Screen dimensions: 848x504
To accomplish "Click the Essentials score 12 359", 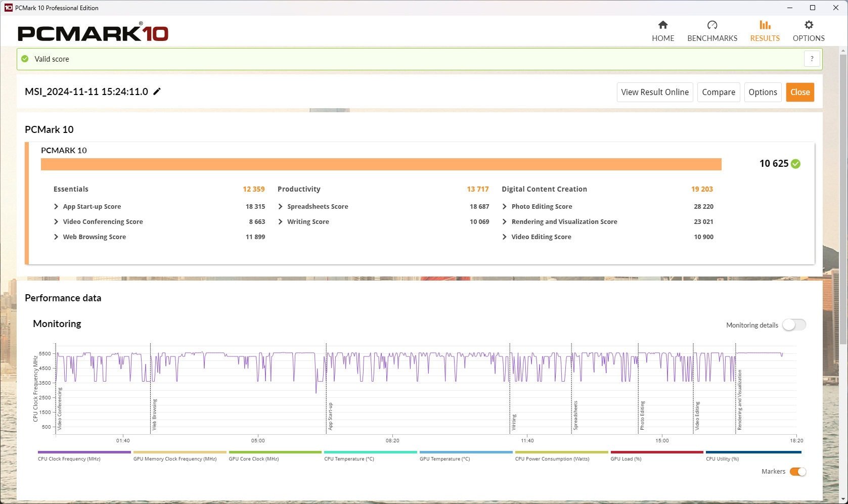I will [x=253, y=189].
